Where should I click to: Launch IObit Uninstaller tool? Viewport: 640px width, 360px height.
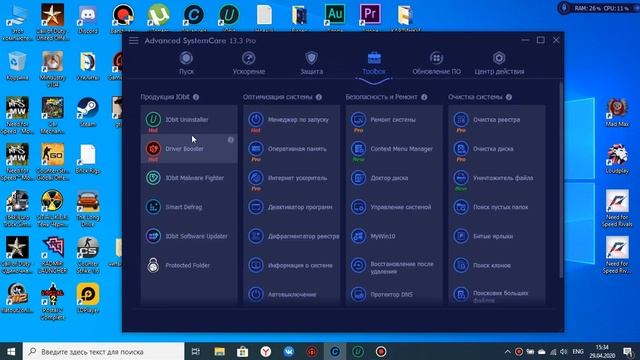point(189,120)
